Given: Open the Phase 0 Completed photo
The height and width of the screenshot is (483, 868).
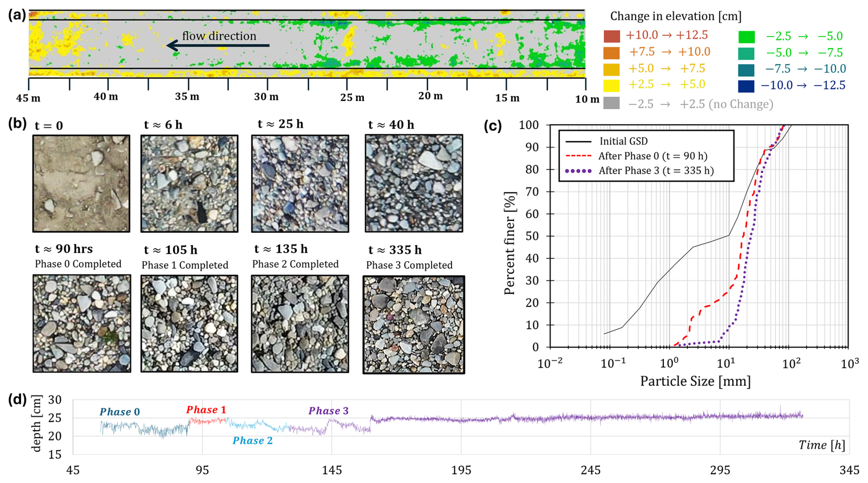Looking at the screenshot, I should (82, 323).
